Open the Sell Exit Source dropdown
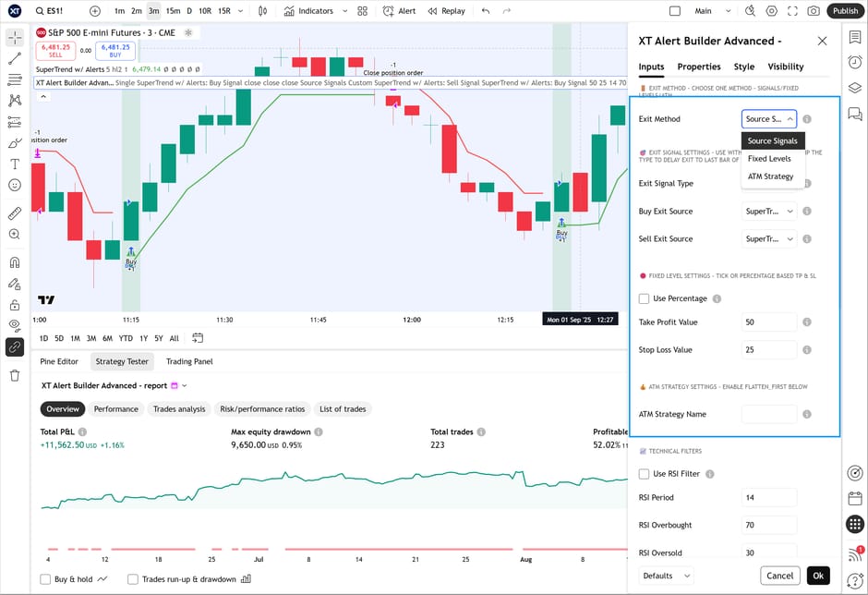This screenshot has height=595, width=868. 769,238
